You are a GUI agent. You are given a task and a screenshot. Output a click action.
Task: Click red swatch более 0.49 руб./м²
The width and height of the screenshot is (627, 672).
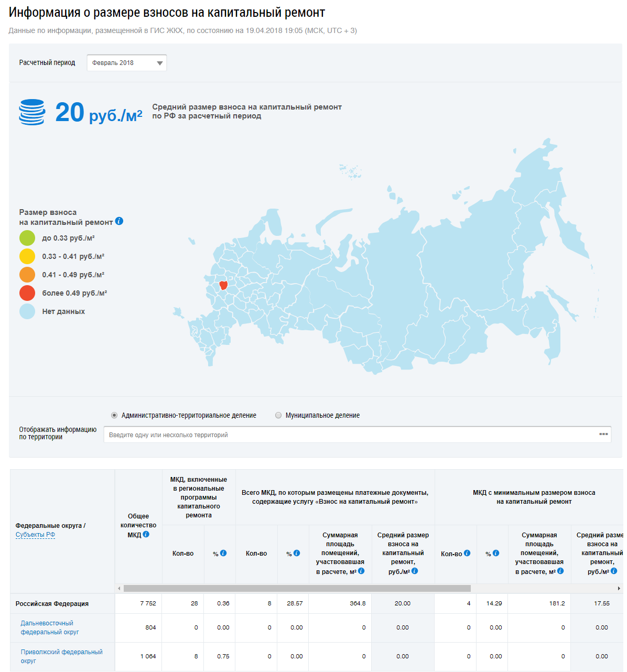point(27,293)
